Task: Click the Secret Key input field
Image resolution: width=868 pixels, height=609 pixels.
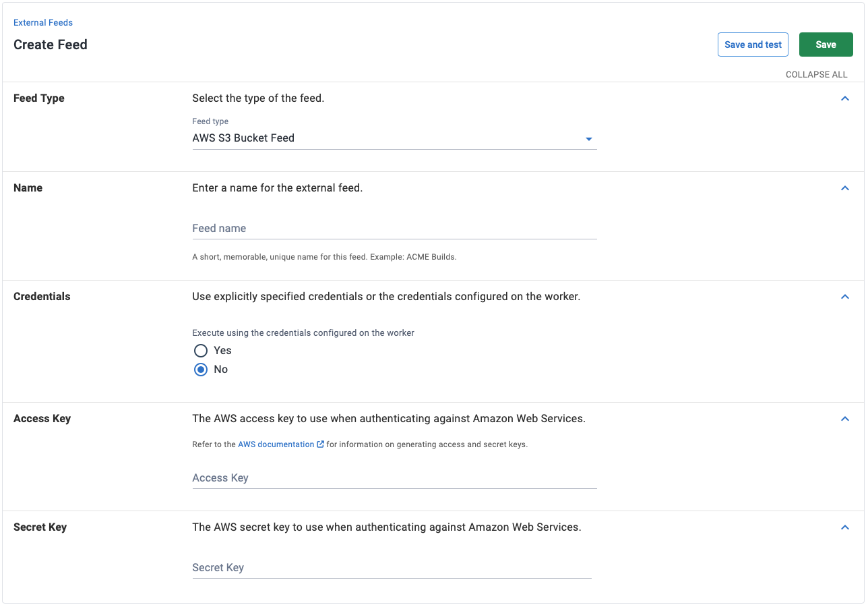Action: pyautogui.click(x=392, y=568)
